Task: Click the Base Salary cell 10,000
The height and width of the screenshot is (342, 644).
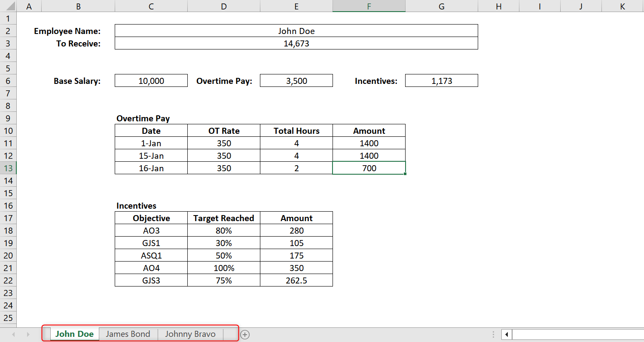Action: point(151,81)
